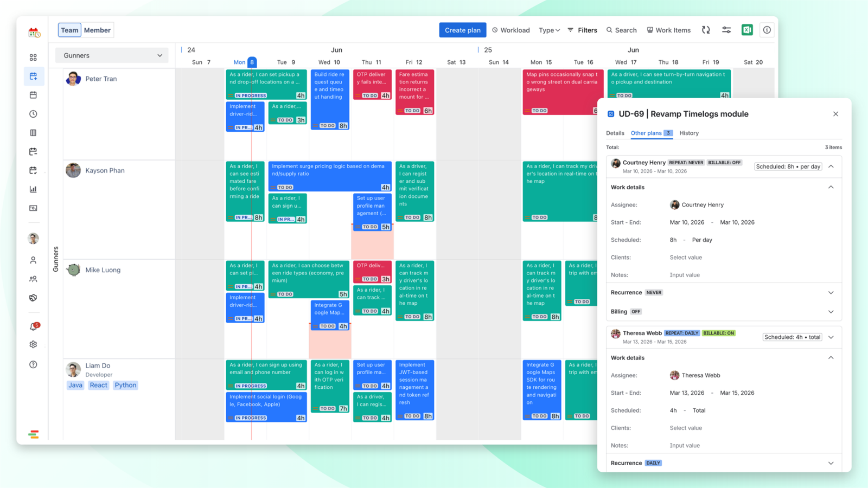Expand the Recurrence NEVER section

[831, 293]
